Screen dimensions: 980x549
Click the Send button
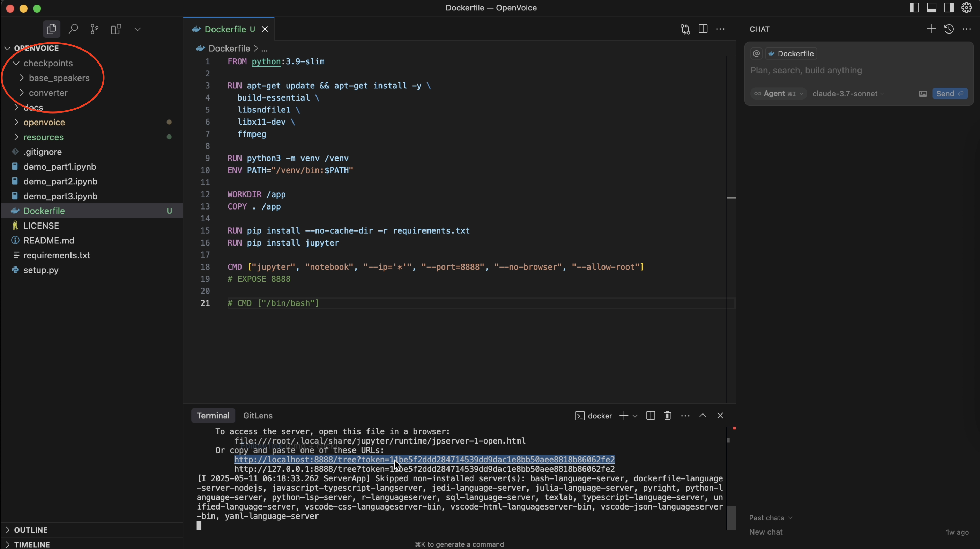click(x=950, y=94)
